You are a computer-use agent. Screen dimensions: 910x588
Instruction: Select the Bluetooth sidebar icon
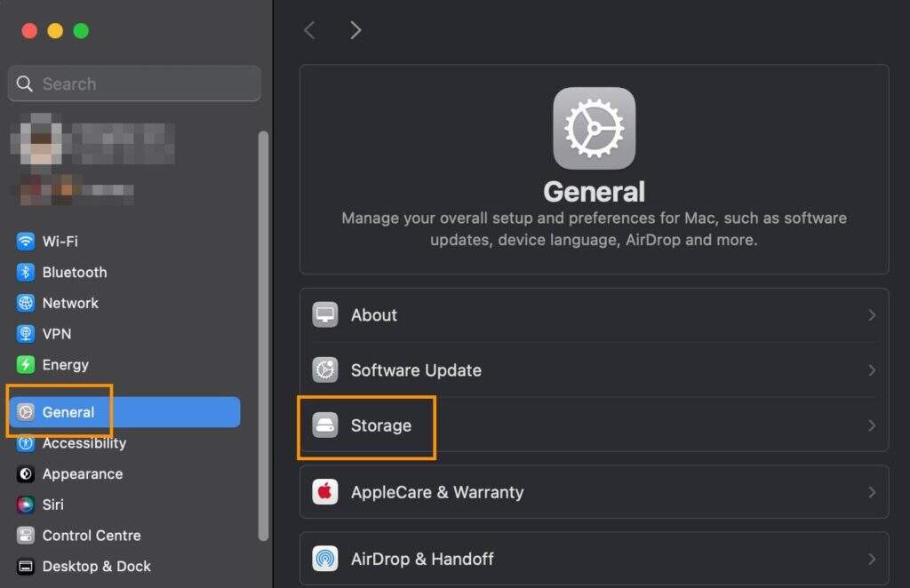26,273
